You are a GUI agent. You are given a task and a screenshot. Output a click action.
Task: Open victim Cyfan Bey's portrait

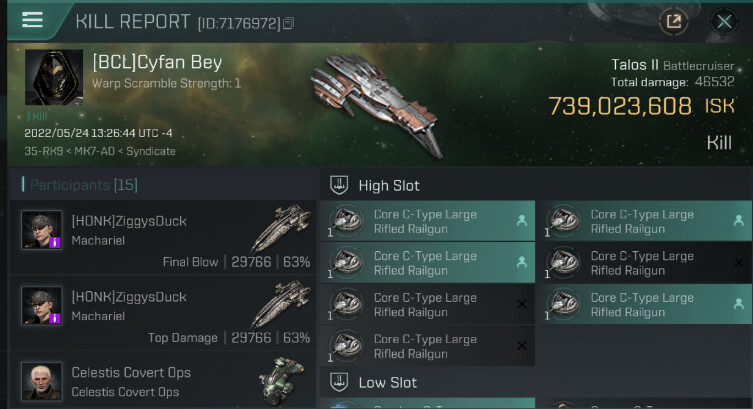(x=53, y=78)
